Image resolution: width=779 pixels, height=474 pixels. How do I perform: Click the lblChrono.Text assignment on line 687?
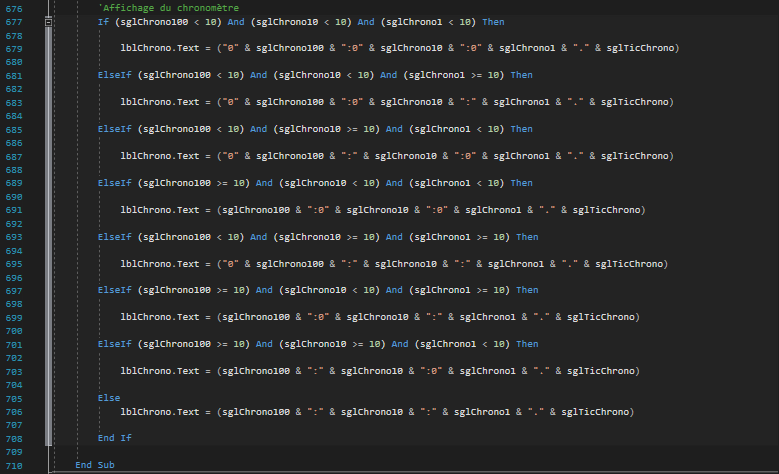397,156
